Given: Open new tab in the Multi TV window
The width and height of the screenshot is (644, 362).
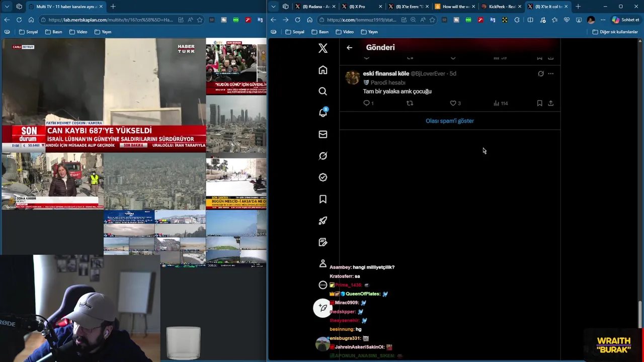Looking at the screenshot, I should point(113,7).
